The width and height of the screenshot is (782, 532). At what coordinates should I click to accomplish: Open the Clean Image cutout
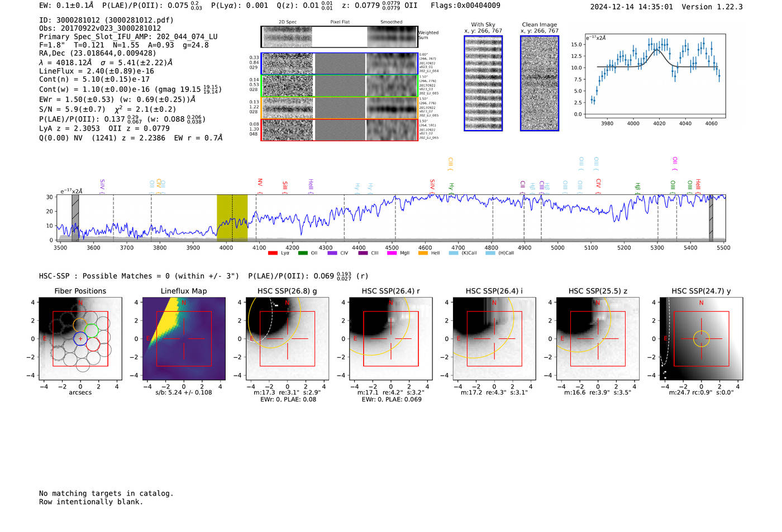tap(540, 83)
